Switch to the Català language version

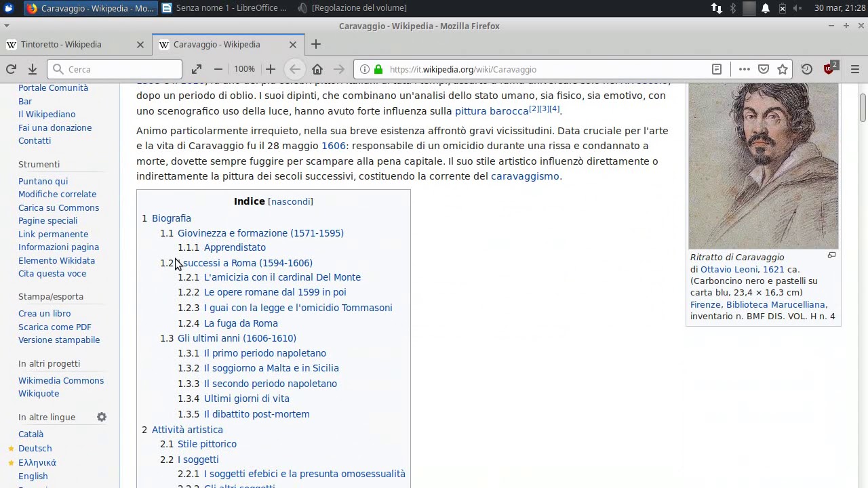point(31,434)
